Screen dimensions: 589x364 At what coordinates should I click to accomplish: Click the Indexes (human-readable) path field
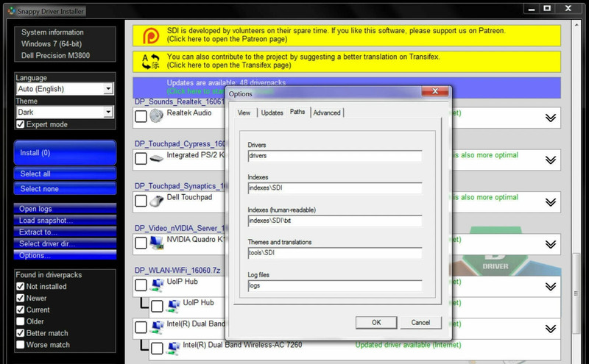(335, 221)
